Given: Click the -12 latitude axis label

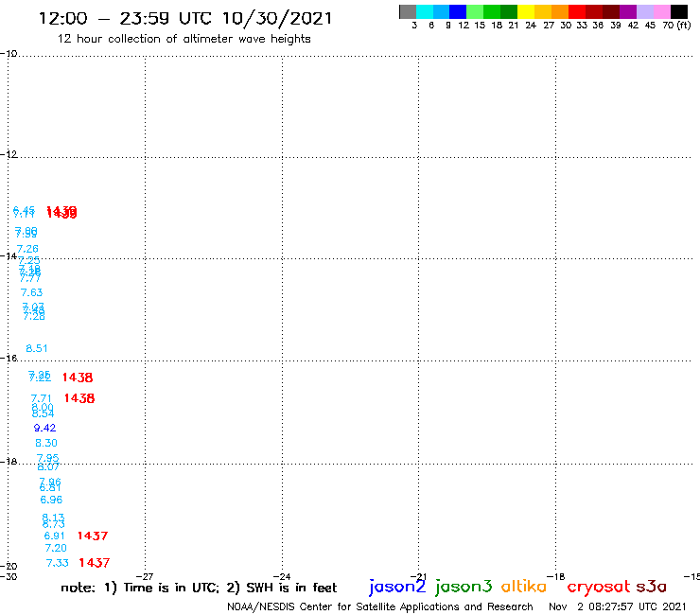Looking at the screenshot, I should (9, 154).
